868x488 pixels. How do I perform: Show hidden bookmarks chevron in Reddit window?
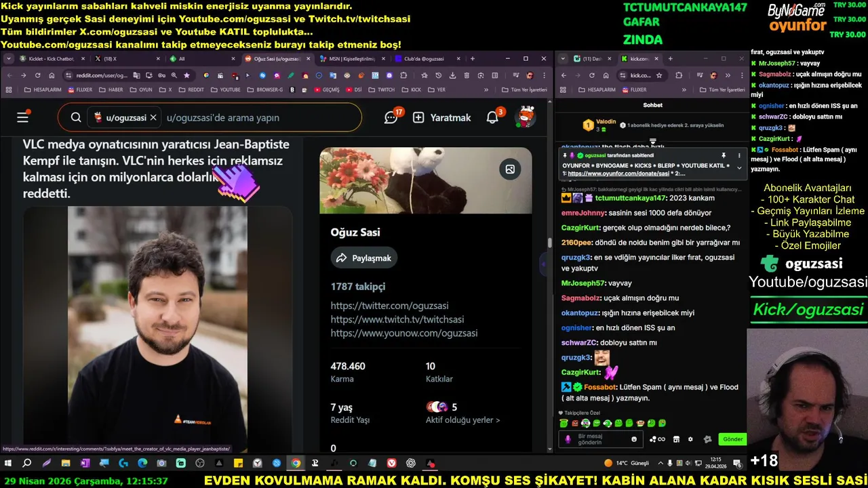486,89
